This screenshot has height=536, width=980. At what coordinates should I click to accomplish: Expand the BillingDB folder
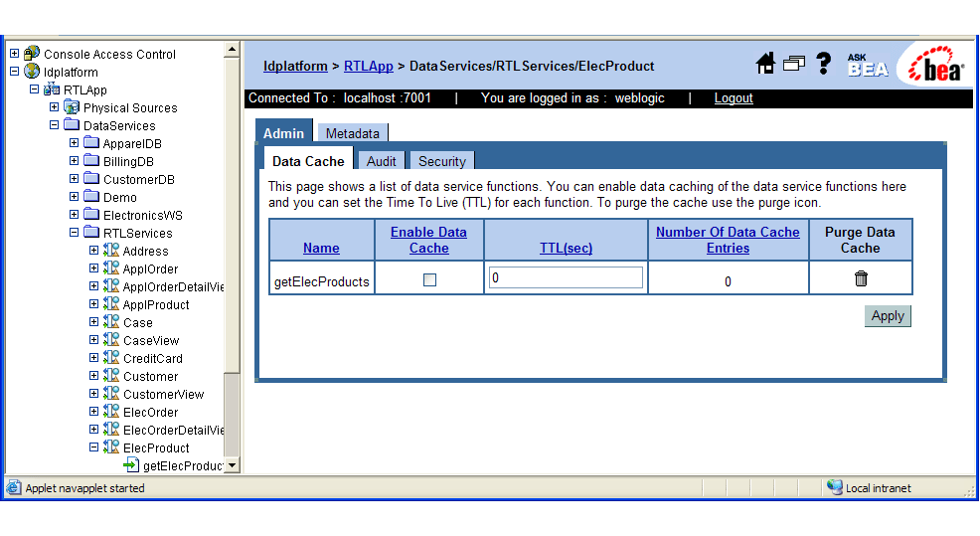point(74,161)
